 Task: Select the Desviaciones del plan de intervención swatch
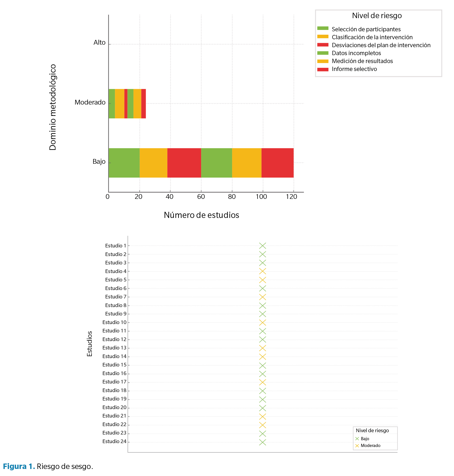323,45
